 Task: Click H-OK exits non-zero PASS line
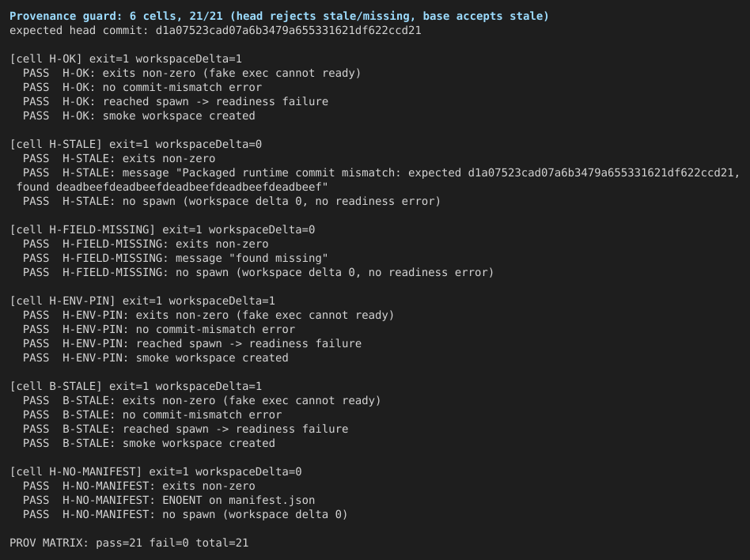point(191,74)
